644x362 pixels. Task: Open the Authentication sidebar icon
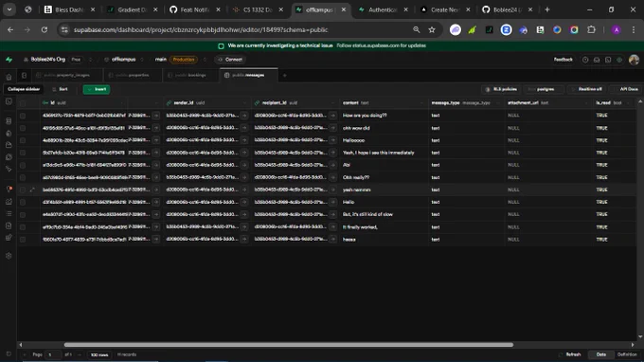click(9, 133)
